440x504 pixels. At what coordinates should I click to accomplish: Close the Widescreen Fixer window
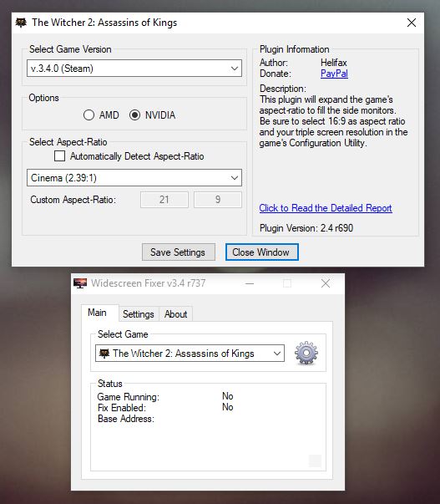click(326, 283)
